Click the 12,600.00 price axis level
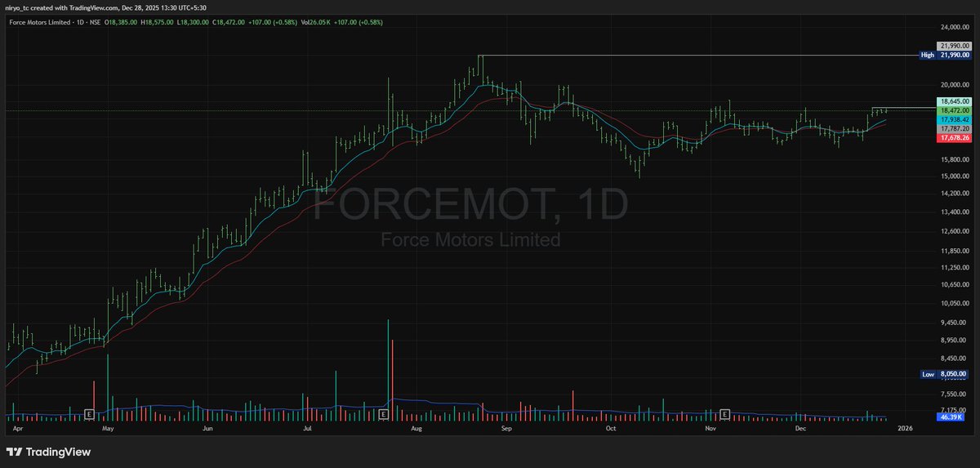This screenshot has height=468, width=980. (955, 231)
